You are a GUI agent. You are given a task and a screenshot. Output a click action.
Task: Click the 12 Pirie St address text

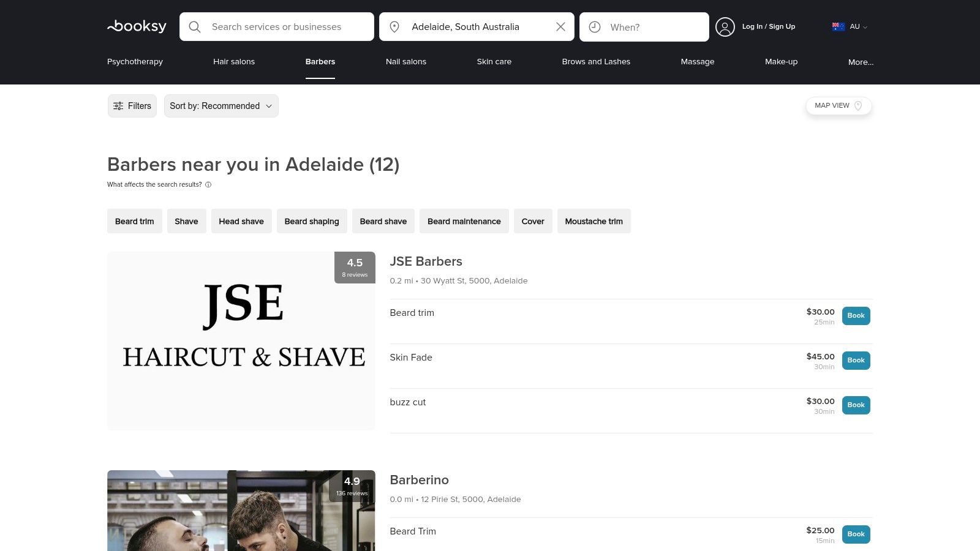point(471,500)
